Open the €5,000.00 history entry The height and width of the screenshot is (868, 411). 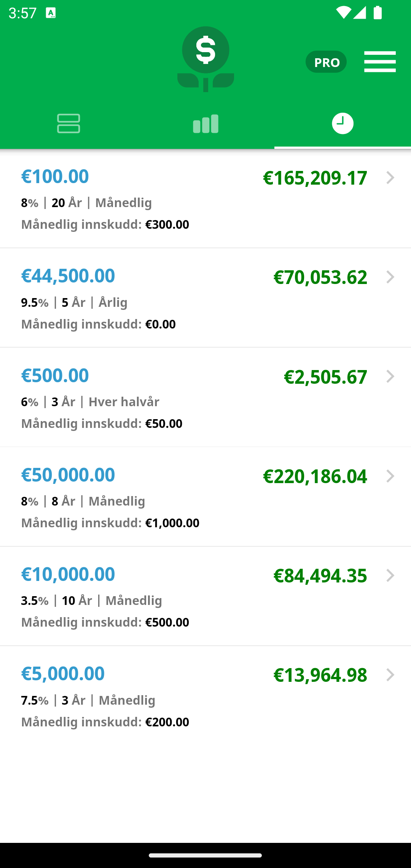[x=205, y=696]
